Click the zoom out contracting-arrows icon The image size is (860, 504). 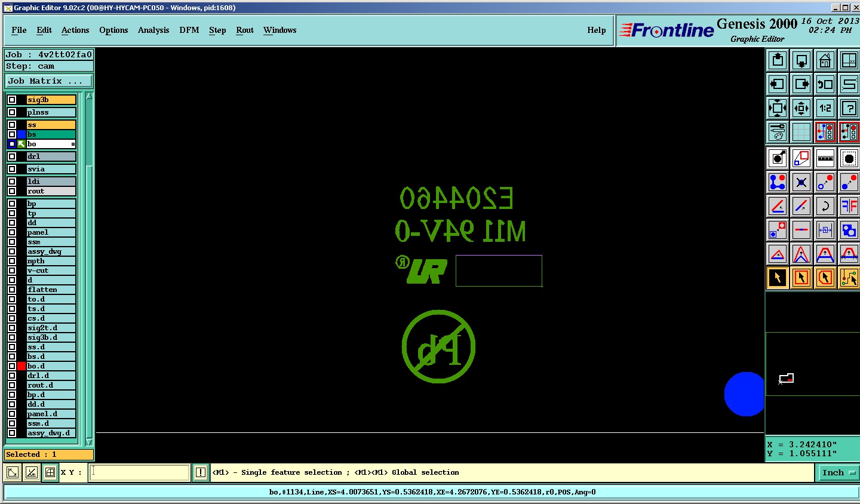click(x=801, y=108)
